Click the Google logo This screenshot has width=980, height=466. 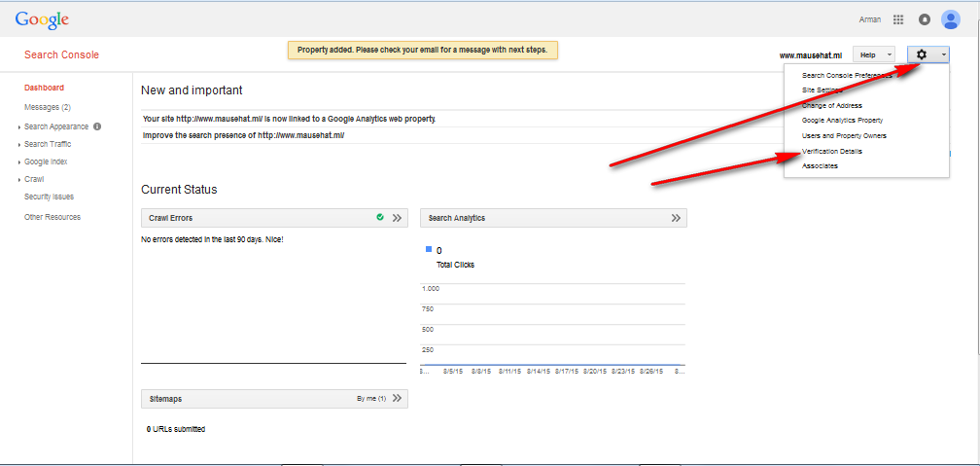(42, 20)
